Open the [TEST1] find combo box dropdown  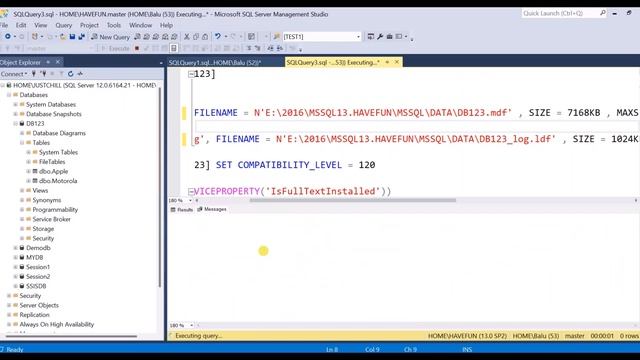358,37
